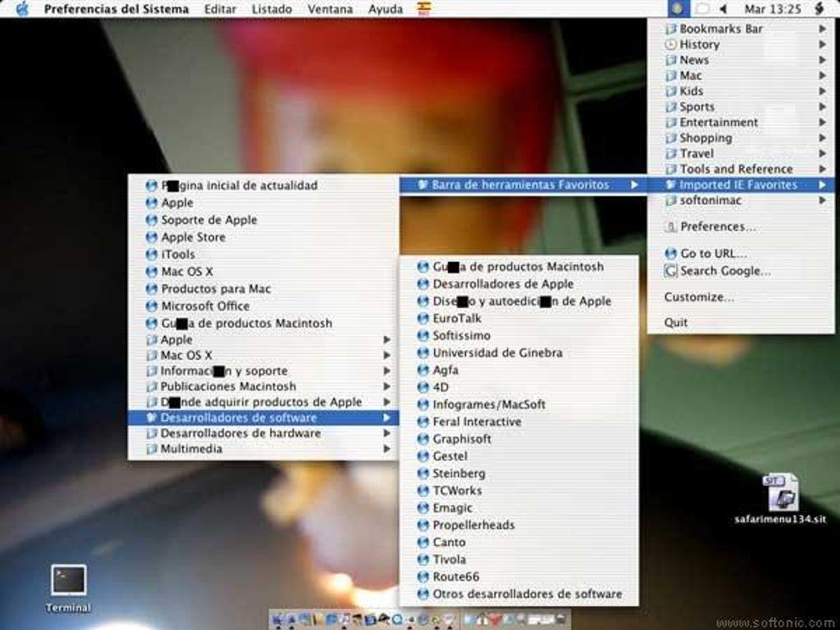This screenshot has height=630, width=840.
Task: Expand the Sports bookmarks folder
Action: pos(741,106)
